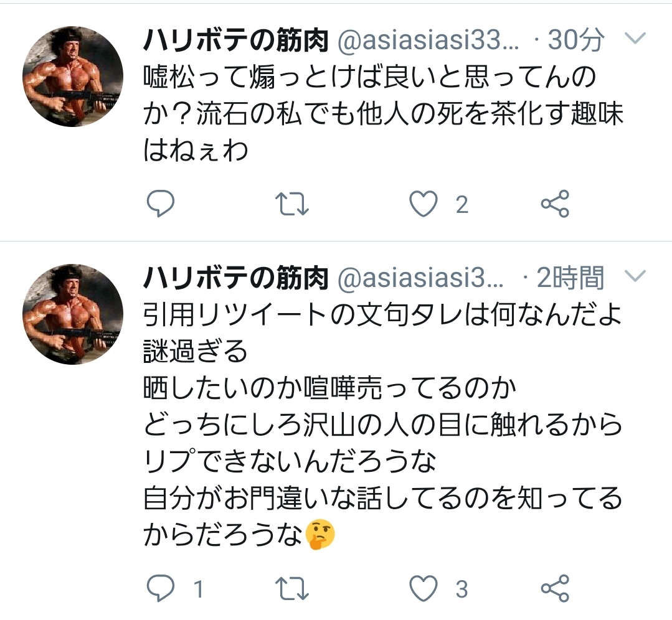Share the first tweet via share icon
This screenshot has height=620, width=672.
click(x=555, y=204)
